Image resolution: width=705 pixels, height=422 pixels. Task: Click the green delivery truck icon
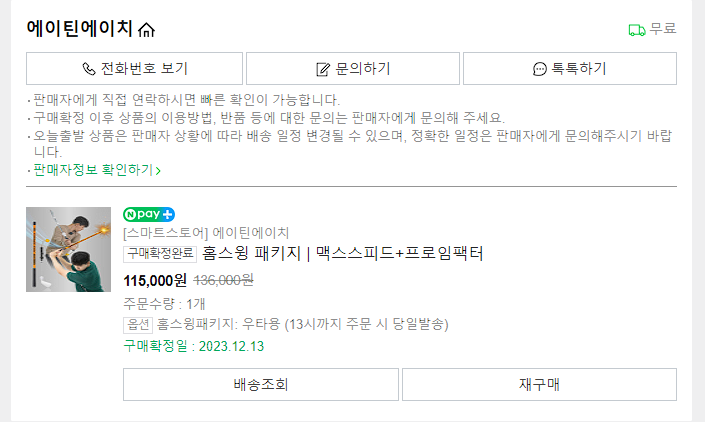[x=636, y=30]
